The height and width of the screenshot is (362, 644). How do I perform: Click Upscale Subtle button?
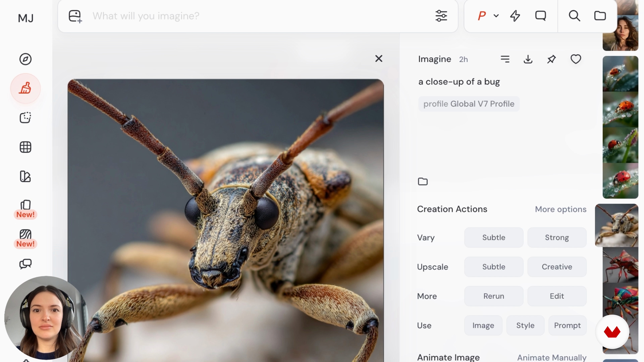[494, 267]
